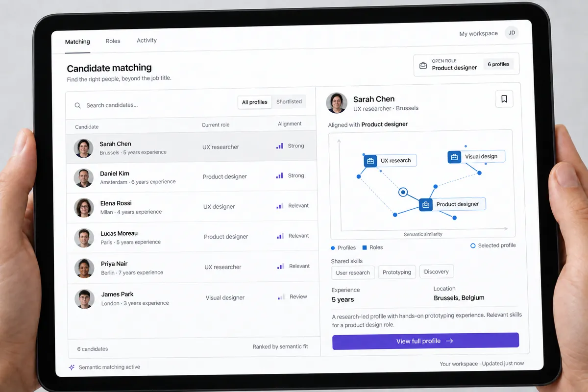Click the selected profile ring marker in the chart

(x=403, y=192)
